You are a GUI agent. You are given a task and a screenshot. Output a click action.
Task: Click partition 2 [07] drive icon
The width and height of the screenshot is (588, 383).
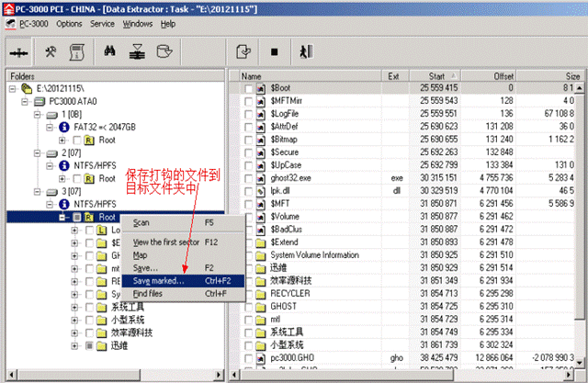click(x=51, y=153)
